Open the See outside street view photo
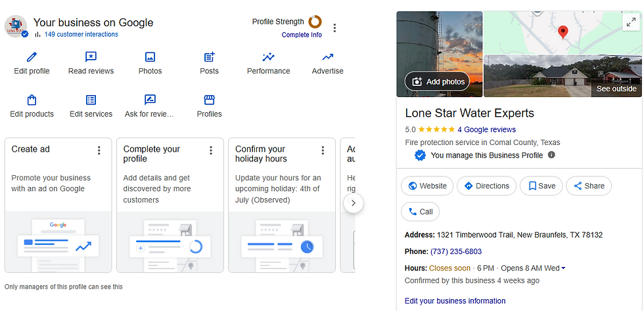Image resolution: width=644 pixels, height=311 pixels. [x=563, y=76]
